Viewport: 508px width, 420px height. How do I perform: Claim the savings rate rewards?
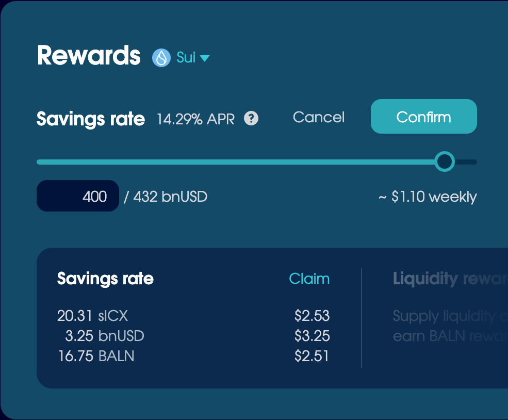[309, 279]
